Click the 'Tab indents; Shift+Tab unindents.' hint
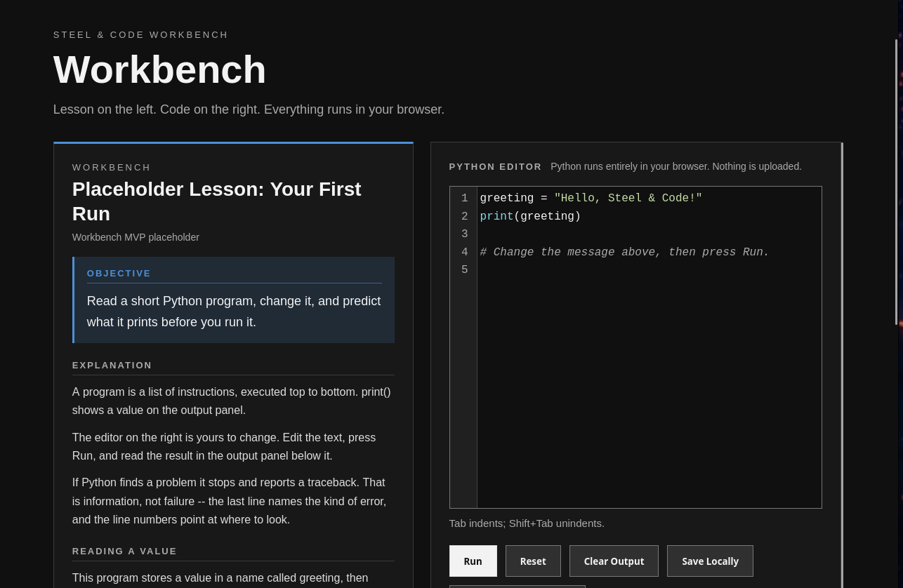 tap(527, 523)
